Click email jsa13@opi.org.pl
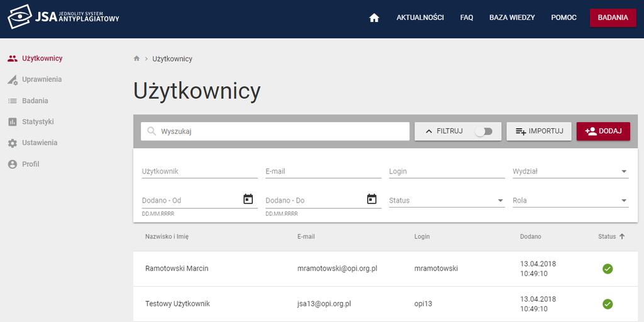Viewport: 644px width, 322px height. (x=324, y=304)
